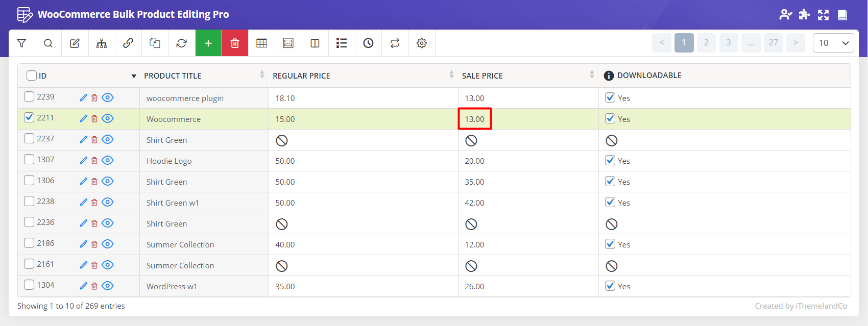The width and height of the screenshot is (868, 326).
Task: Expand the ID column dropdown arrow
Action: pos(134,76)
